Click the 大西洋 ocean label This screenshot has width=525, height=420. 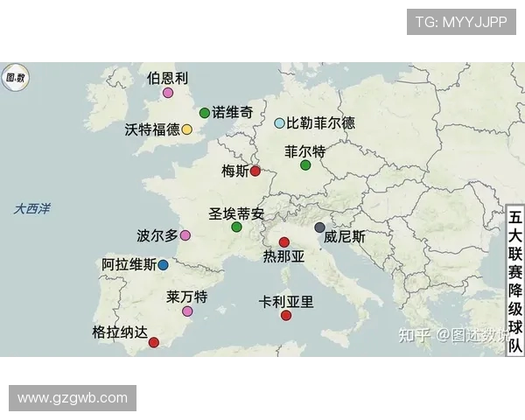click(31, 209)
